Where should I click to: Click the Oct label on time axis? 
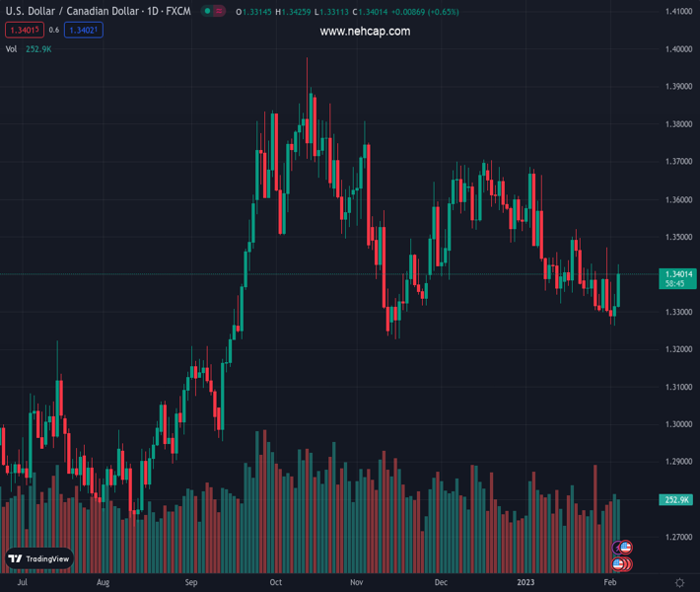click(275, 583)
